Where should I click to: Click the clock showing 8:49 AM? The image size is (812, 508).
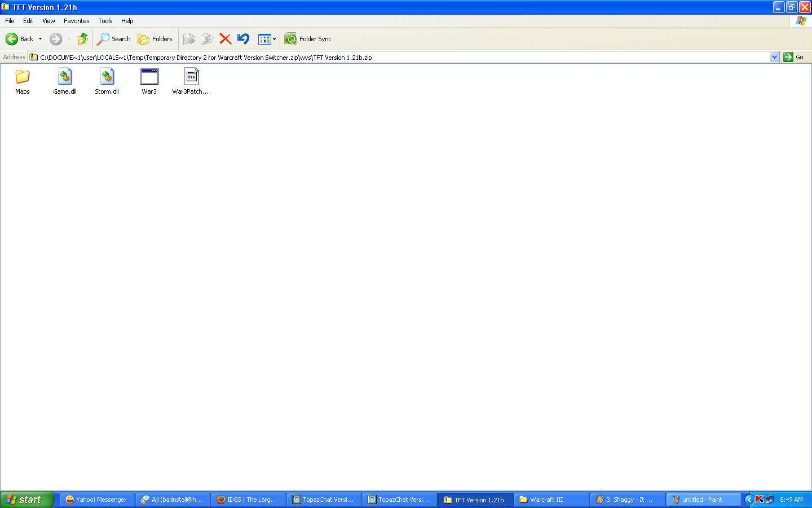point(791,500)
